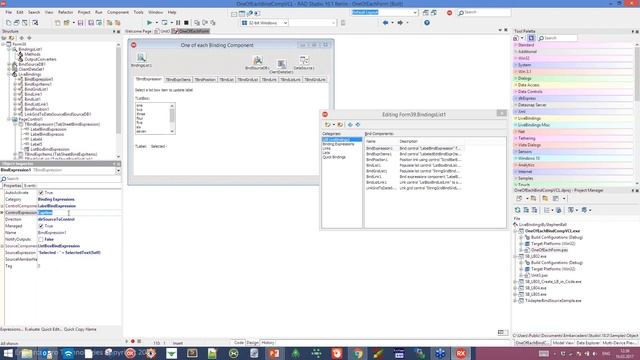
Task: Select BindExpression1 row in Bind Components
Action: (x=413, y=149)
